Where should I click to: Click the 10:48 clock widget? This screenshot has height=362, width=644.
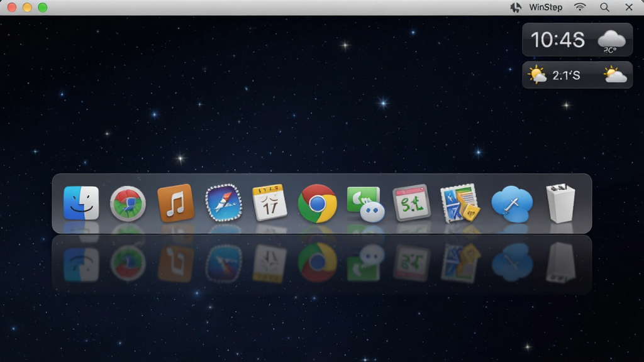pyautogui.click(x=577, y=40)
